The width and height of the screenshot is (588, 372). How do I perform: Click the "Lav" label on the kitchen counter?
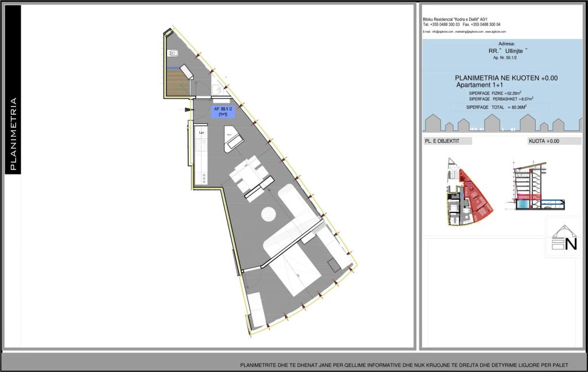(202, 133)
